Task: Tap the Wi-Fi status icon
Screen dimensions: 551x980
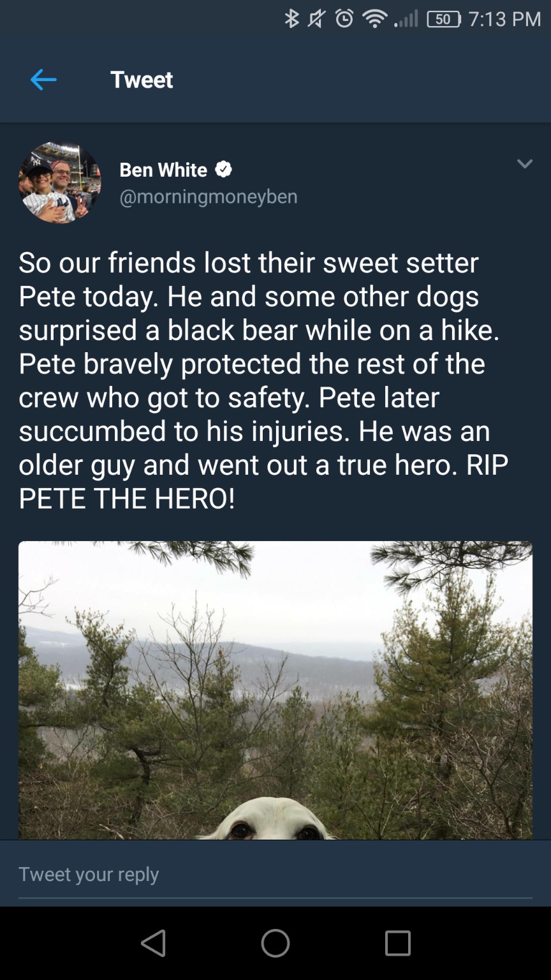Action: pos(375,20)
